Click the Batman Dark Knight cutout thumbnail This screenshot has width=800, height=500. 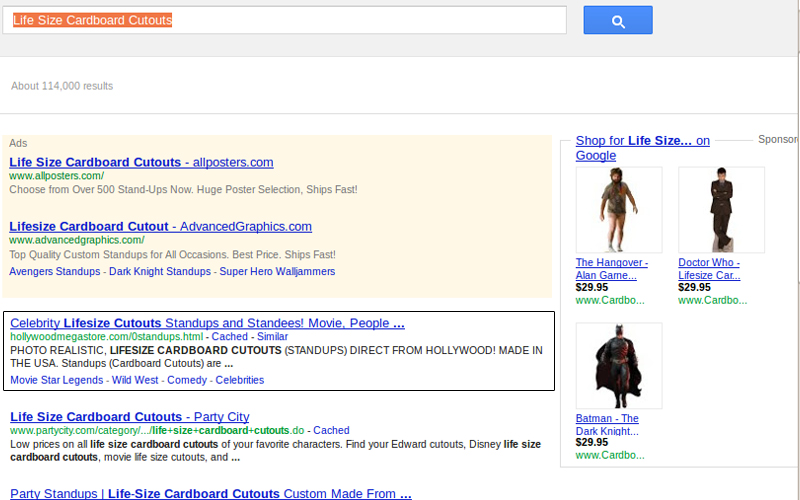point(619,365)
